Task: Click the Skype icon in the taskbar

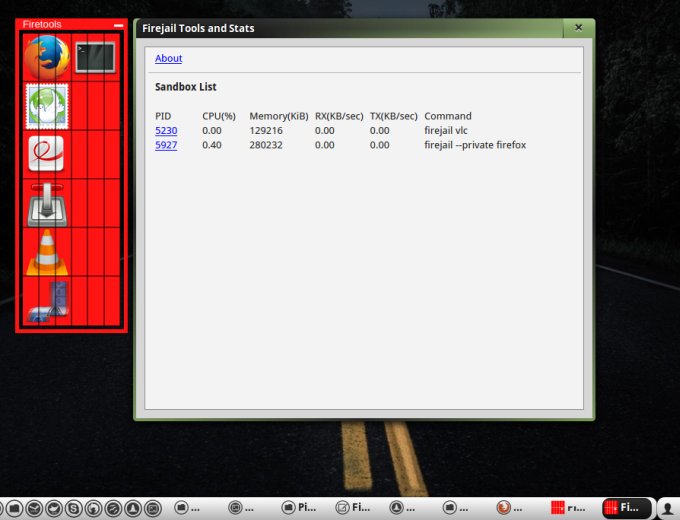Action: click(74, 508)
